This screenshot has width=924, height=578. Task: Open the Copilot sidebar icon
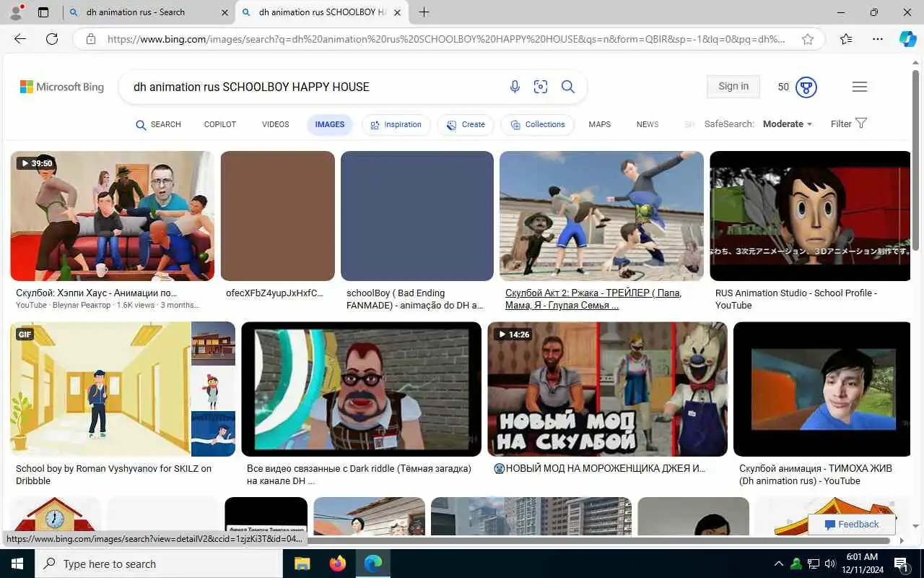point(907,39)
